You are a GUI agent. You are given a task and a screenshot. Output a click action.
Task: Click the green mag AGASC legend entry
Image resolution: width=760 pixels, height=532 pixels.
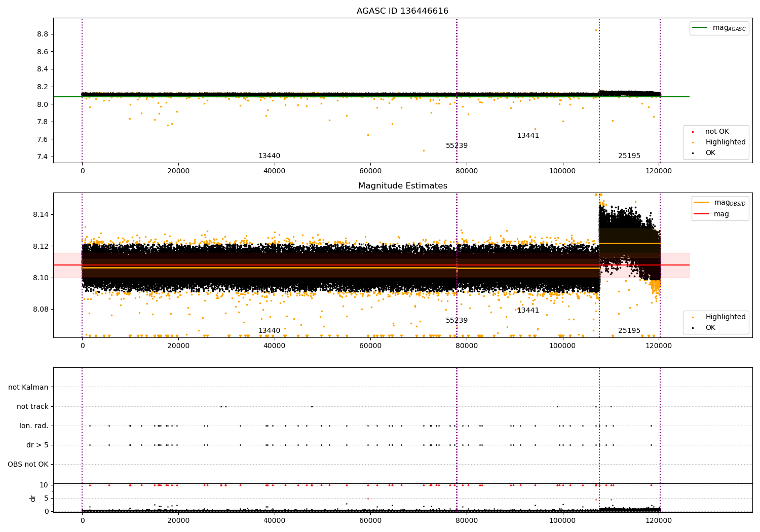tap(720, 28)
